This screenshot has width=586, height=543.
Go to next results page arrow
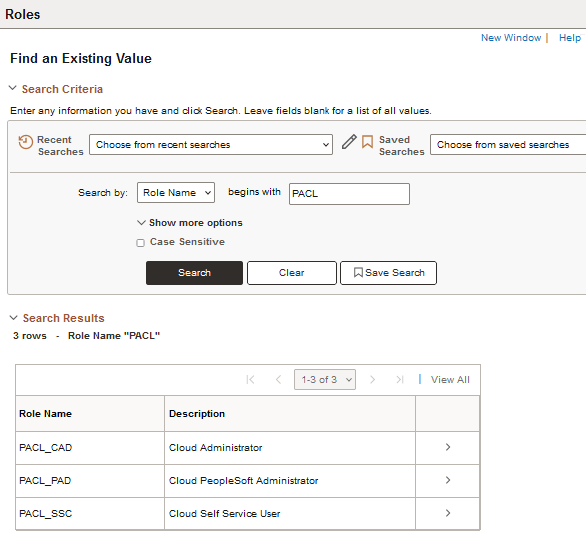(372, 380)
